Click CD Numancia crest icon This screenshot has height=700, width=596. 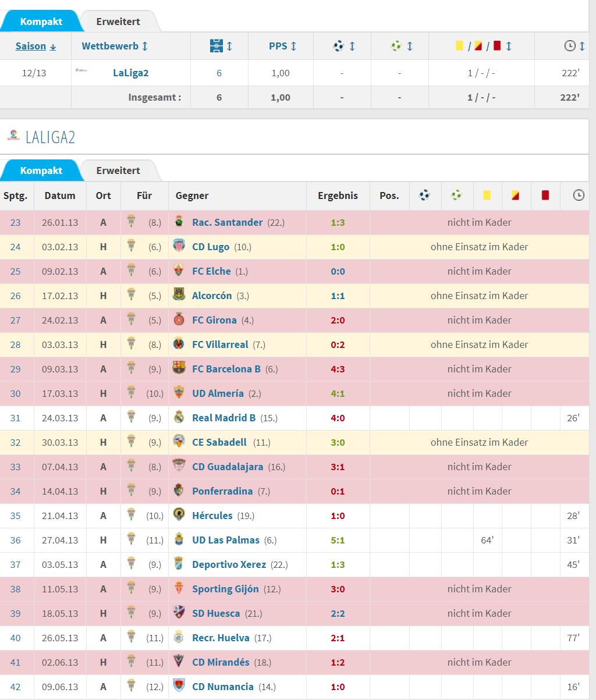(179, 686)
